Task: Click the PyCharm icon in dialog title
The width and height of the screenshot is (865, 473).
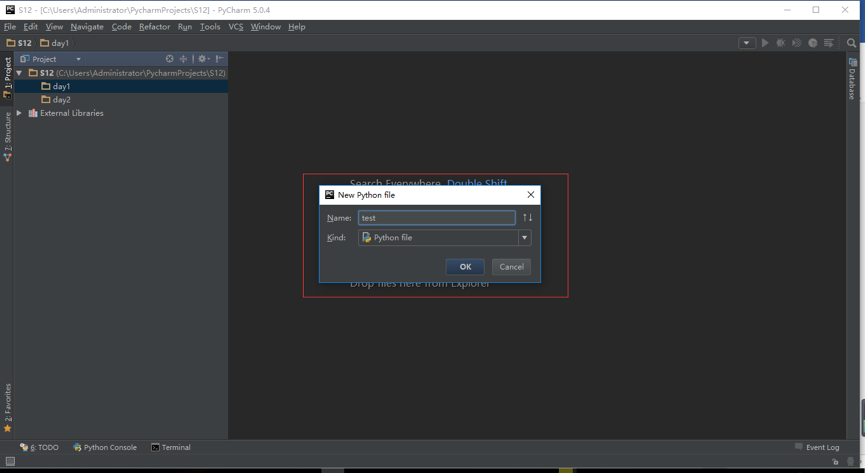Action: pos(329,194)
